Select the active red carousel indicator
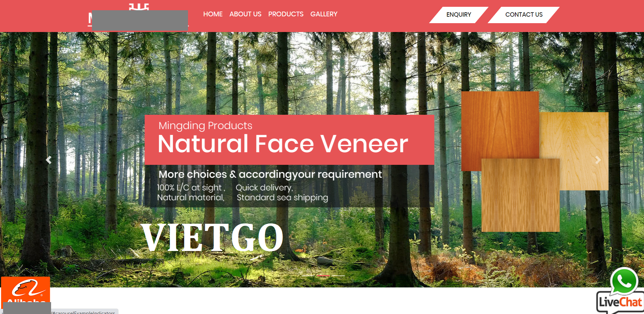The width and height of the screenshot is (644, 314). 323,276
